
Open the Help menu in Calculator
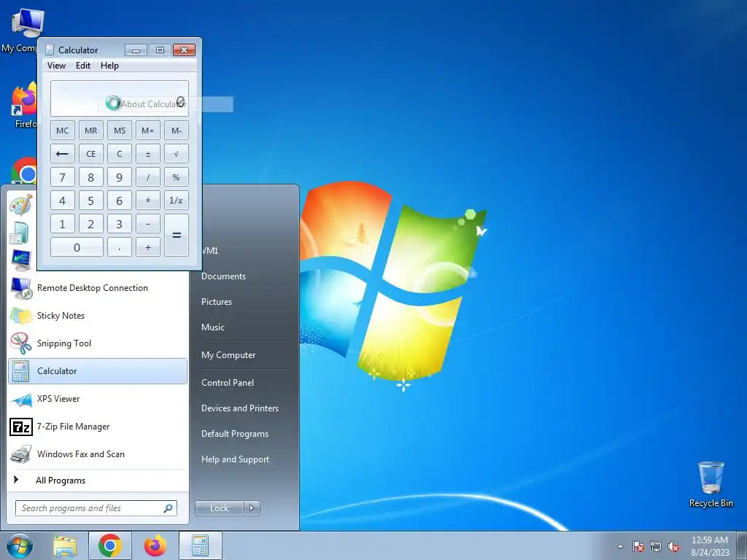(109, 66)
